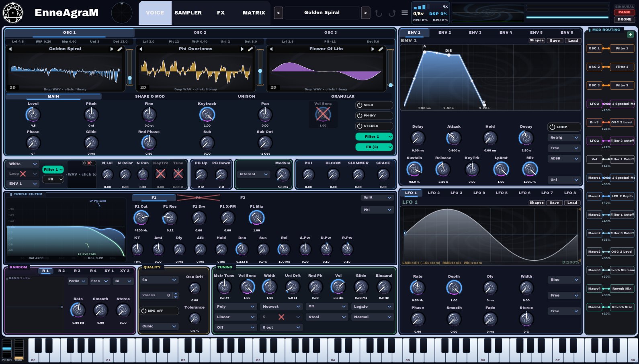
Task: Toggle the STEREO button
Action: click(x=374, y=126)
